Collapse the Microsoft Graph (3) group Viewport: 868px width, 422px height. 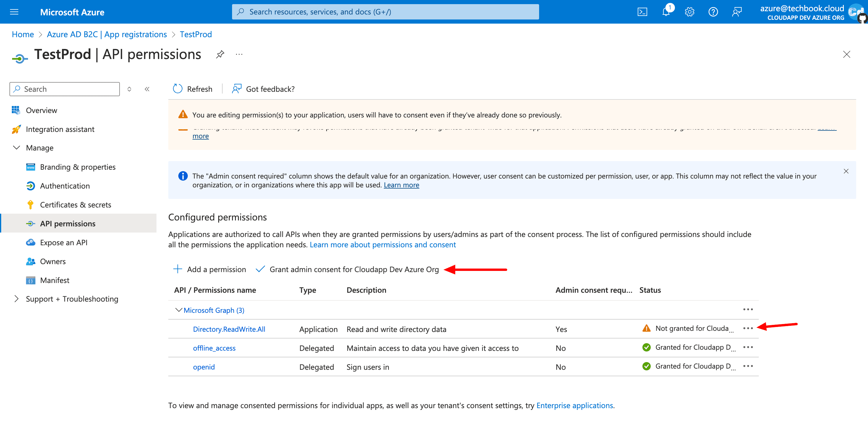coord(179,310)
